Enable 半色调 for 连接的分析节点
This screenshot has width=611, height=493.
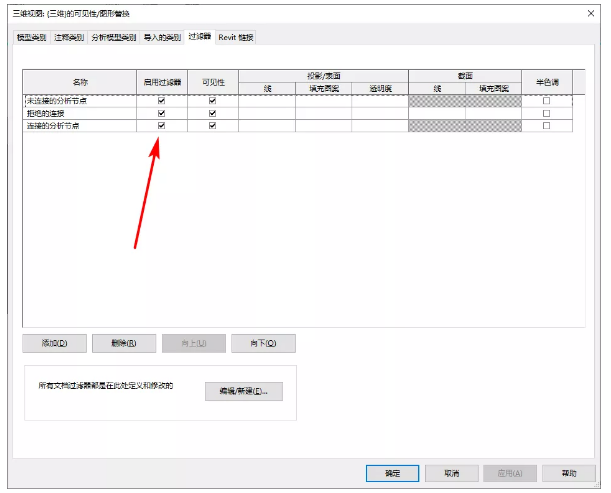tap(546, 125)
